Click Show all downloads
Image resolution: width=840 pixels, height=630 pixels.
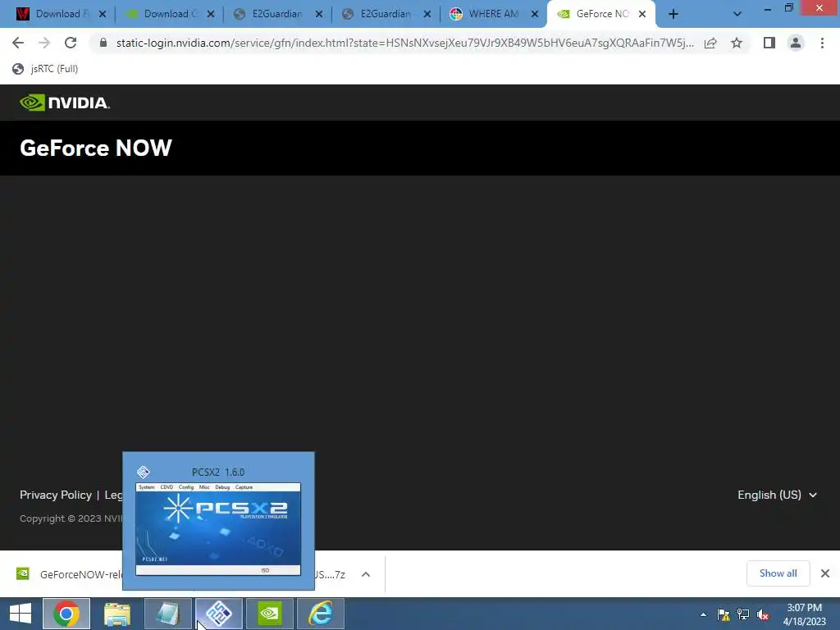(778, 573)
